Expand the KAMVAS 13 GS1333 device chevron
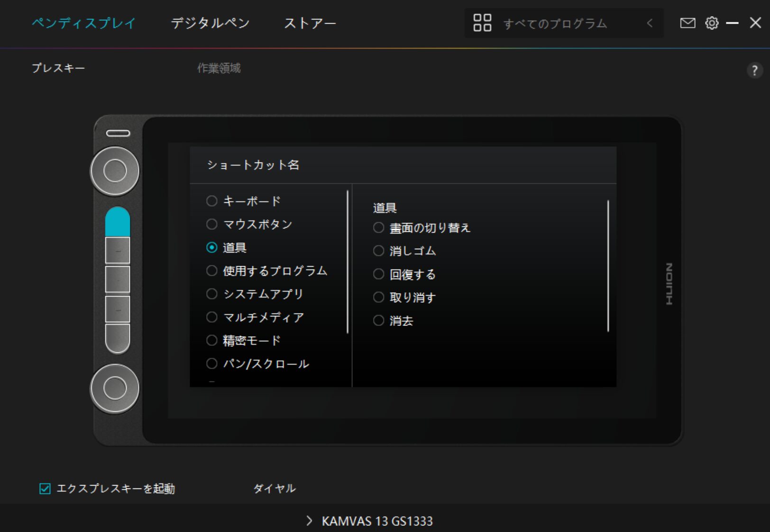770x532 pixels. (x=309, y=521)
